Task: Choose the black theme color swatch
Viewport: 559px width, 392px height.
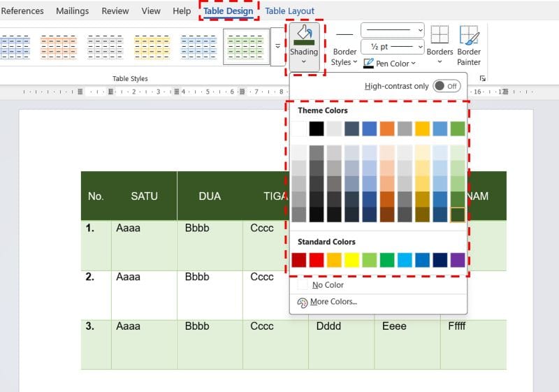Action: (x=317, y=129)
